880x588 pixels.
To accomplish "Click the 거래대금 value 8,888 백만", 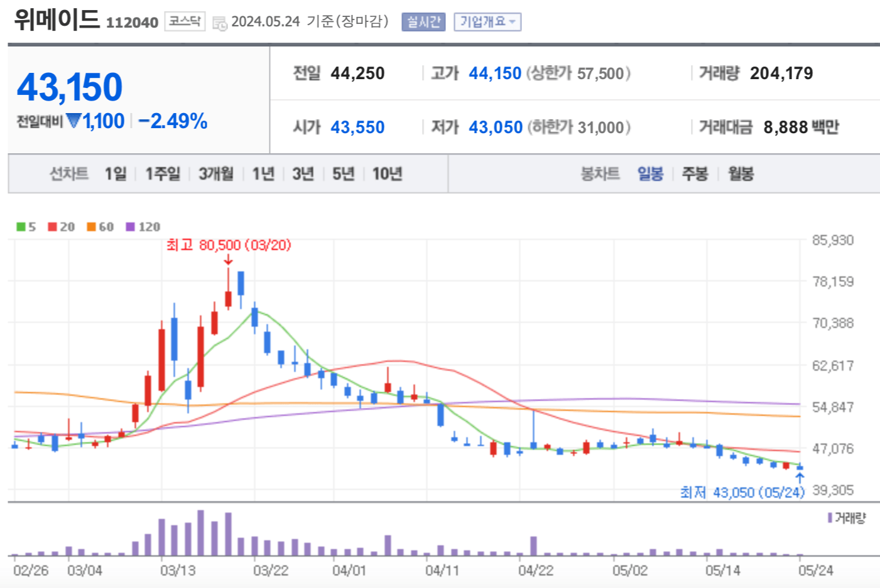I will [801, 128].
